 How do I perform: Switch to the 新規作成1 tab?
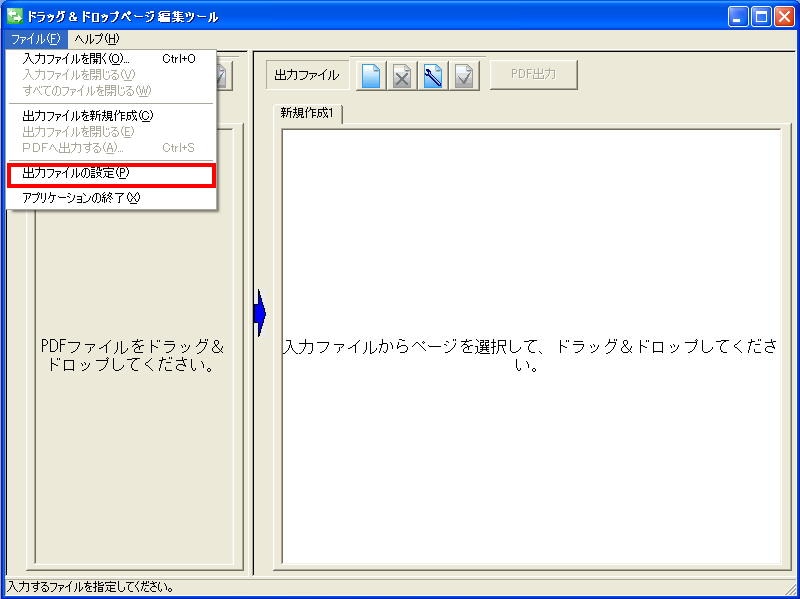pyautogui.click(x=308, y=113)
